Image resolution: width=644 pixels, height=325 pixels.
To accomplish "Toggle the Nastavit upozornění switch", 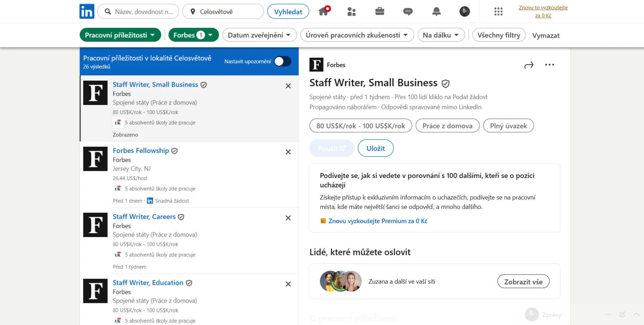I will click(282, 61).
